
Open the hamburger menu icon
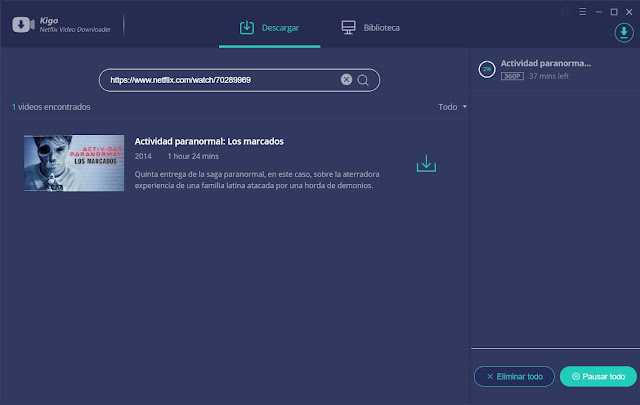pos(582,12)
